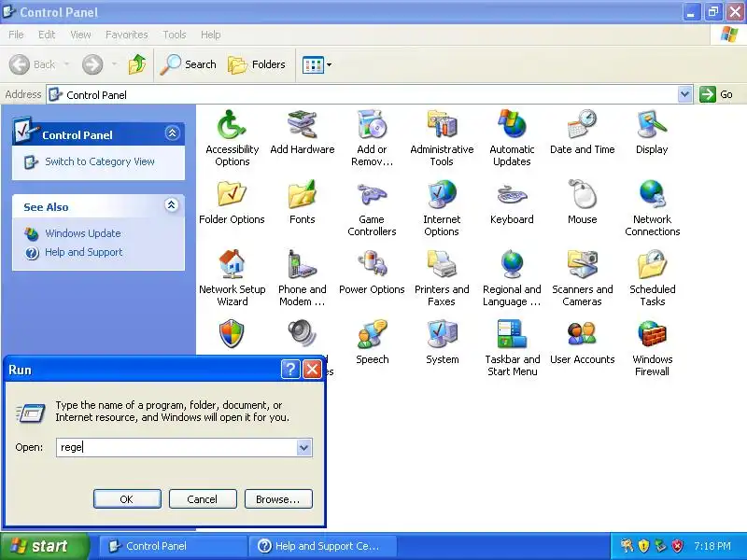
Task: Click Cancel in the Run dialog
Action: tap(203, 499)
